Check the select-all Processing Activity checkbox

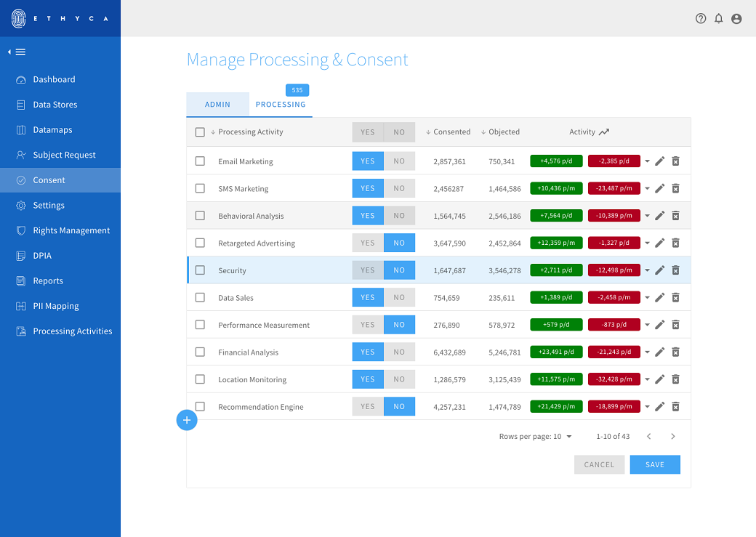click(x=200, y=132)
